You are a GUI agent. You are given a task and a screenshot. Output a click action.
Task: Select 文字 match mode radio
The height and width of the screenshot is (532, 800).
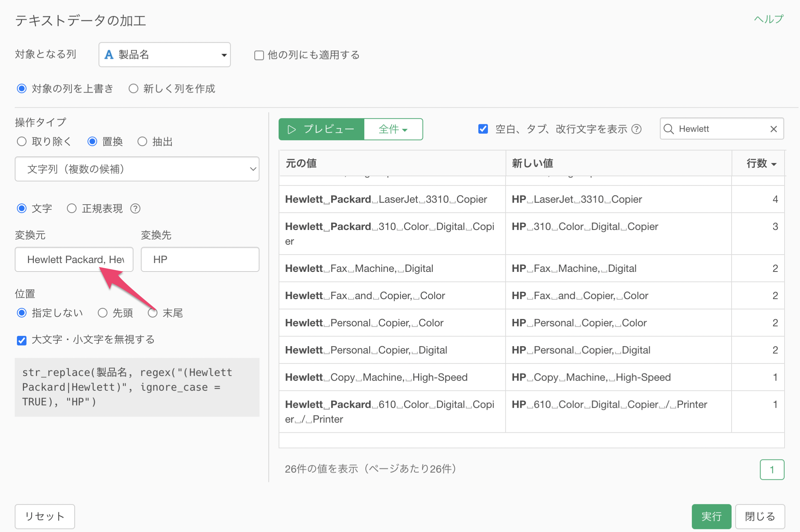point(22,209)
